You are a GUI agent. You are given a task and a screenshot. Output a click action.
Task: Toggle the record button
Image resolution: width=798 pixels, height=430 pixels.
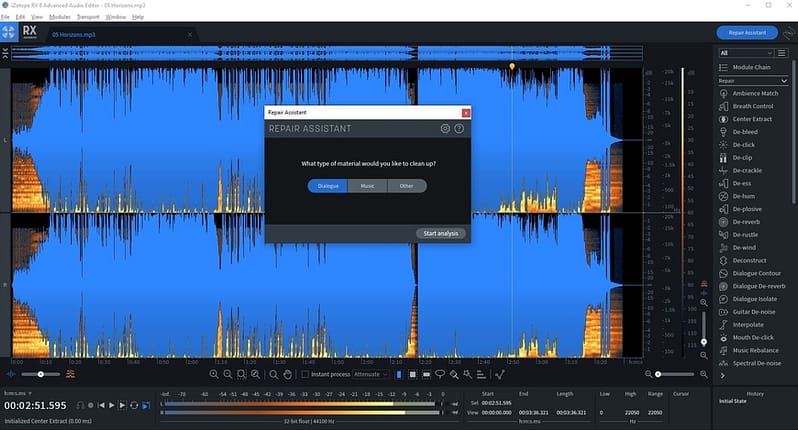[x=91, y=406]
